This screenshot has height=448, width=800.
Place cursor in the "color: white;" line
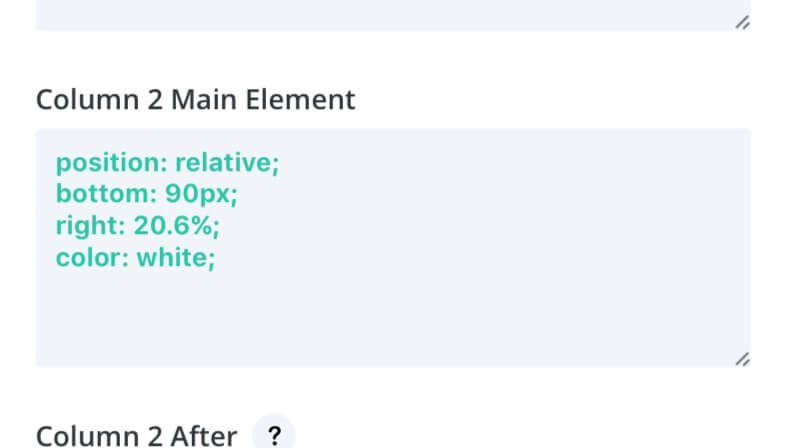point(136,258)
